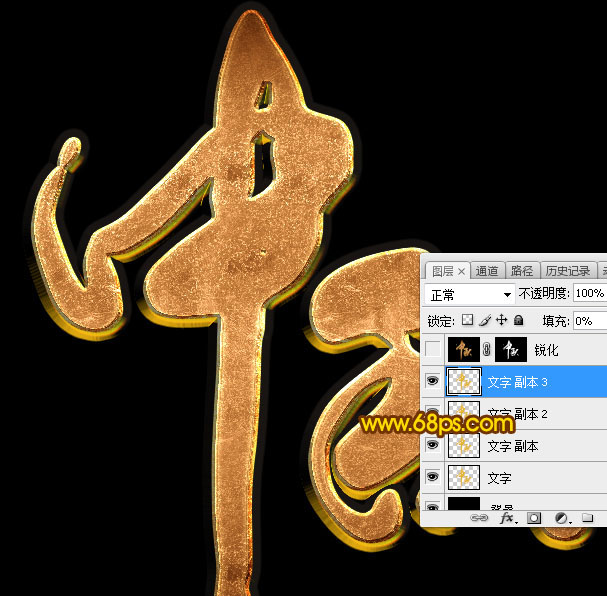Click the 填充 fill field showing 0%
Viewport: 607px width, 596px height.
590,321
